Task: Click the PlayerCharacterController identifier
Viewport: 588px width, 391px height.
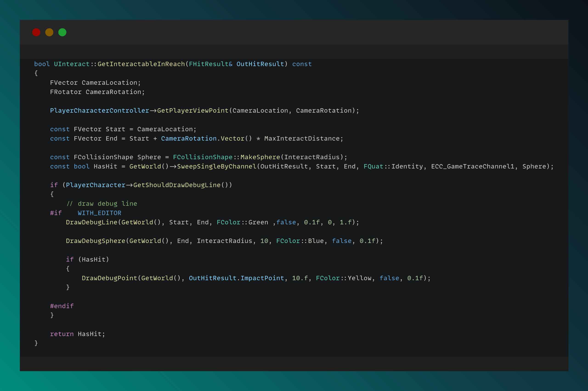Action: coord(99,111)
